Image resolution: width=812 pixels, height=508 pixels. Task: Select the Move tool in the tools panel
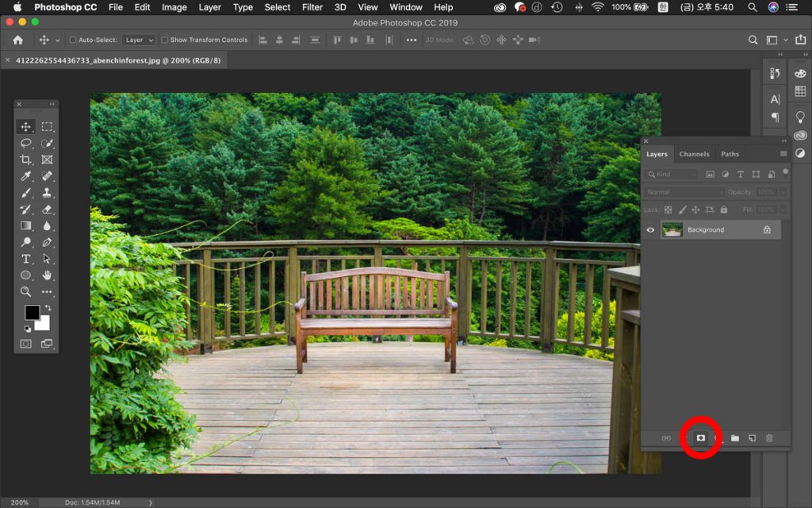coord(25,126)
